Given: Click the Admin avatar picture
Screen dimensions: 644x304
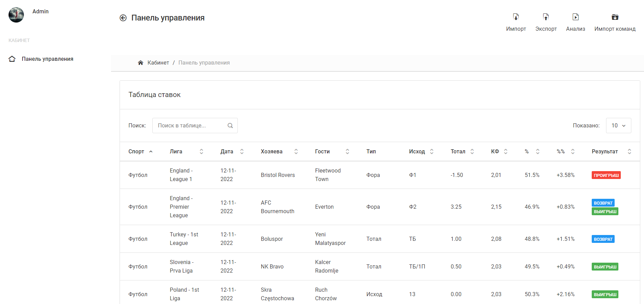Looking at the screenshot, I should pyautogui.click(x=16, y=15).
